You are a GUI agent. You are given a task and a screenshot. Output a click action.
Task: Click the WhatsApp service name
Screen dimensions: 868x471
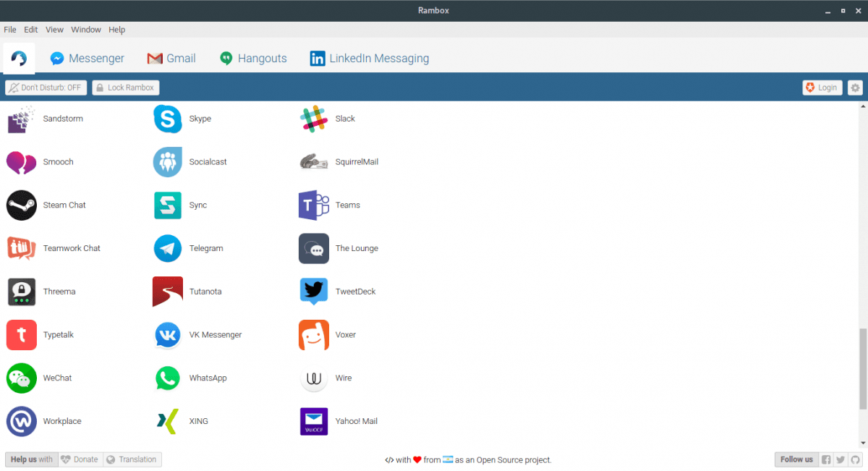point(208,378)
